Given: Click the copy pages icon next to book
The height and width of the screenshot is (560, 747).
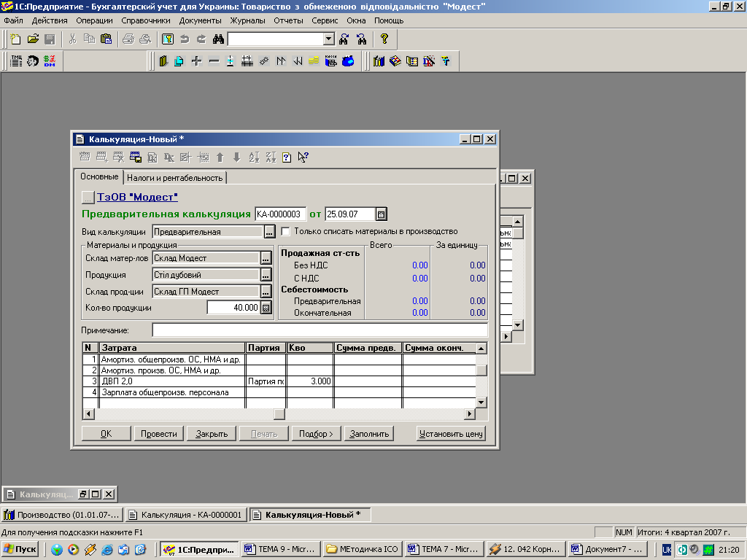Looking at the screenshot, I should (x=179, y=61).
